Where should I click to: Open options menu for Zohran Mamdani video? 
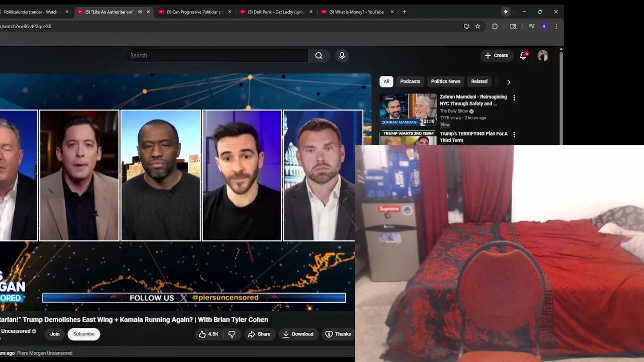pos(514,98)
